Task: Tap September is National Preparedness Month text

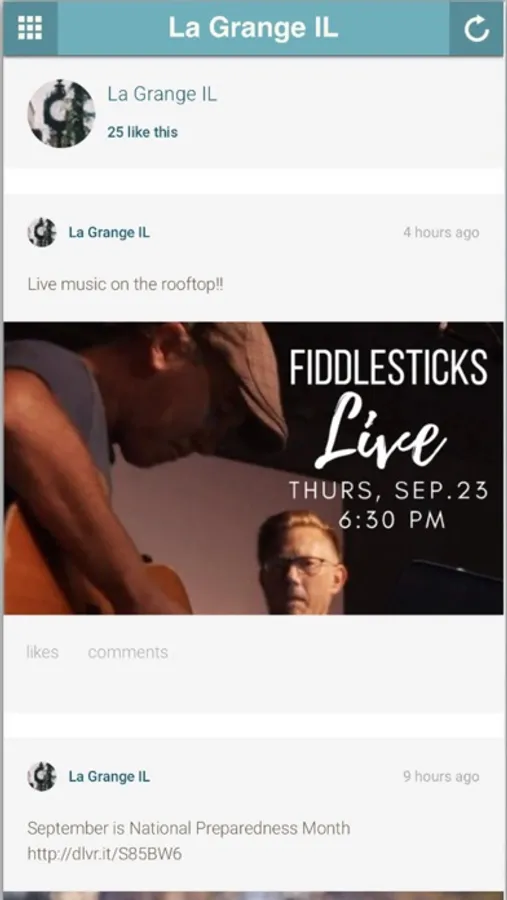Action: point(188,828)
